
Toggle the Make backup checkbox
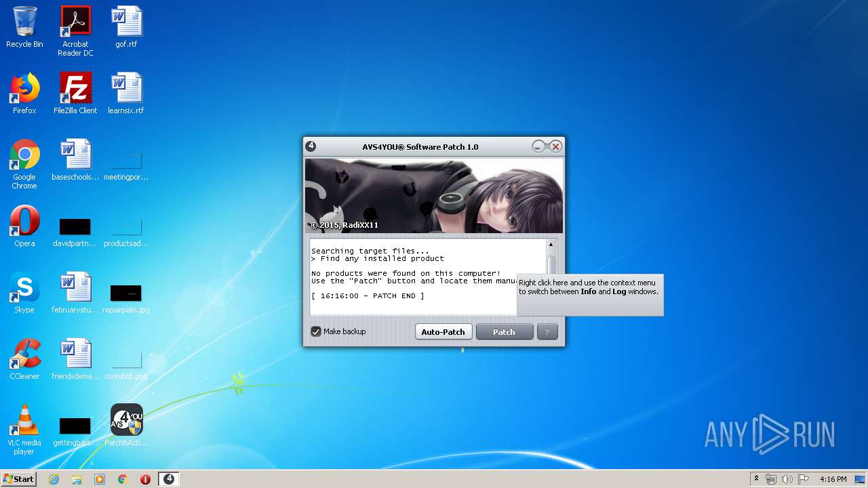316,331
